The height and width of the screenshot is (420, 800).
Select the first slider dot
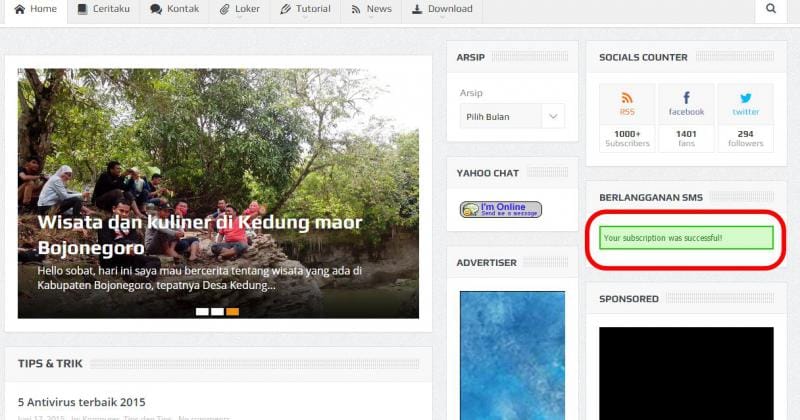point(202,311)
